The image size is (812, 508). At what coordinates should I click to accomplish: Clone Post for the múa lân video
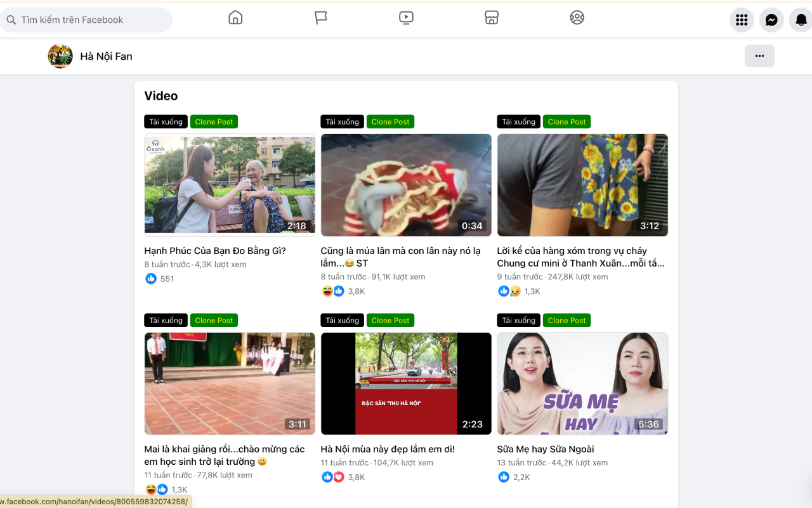(390, 122)
